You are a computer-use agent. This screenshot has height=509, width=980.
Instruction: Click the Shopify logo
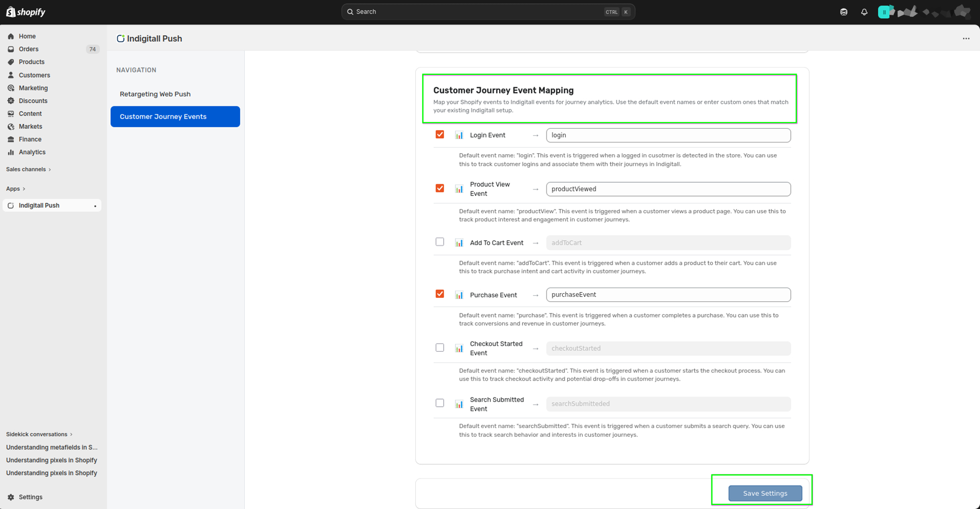pyautogui.click(x=25, y=12)
